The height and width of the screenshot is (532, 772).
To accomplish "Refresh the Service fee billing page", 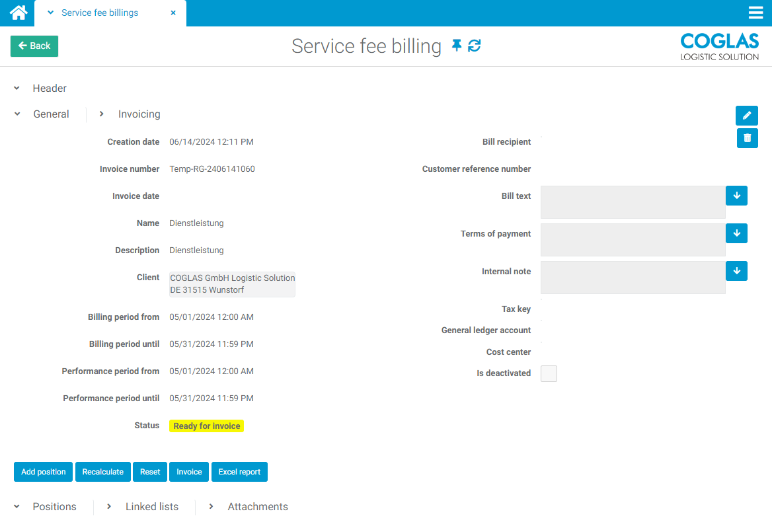I will coord(475,46).
